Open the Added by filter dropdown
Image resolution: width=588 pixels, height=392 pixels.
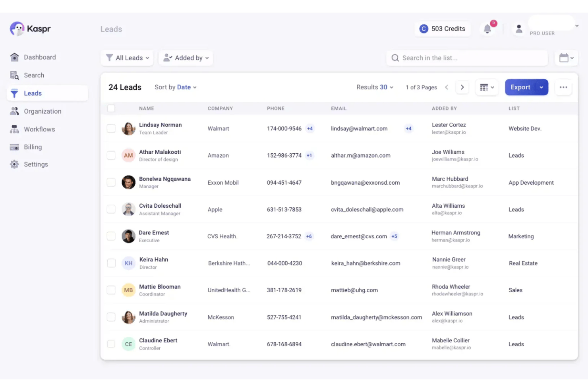[x=186, y=58]
